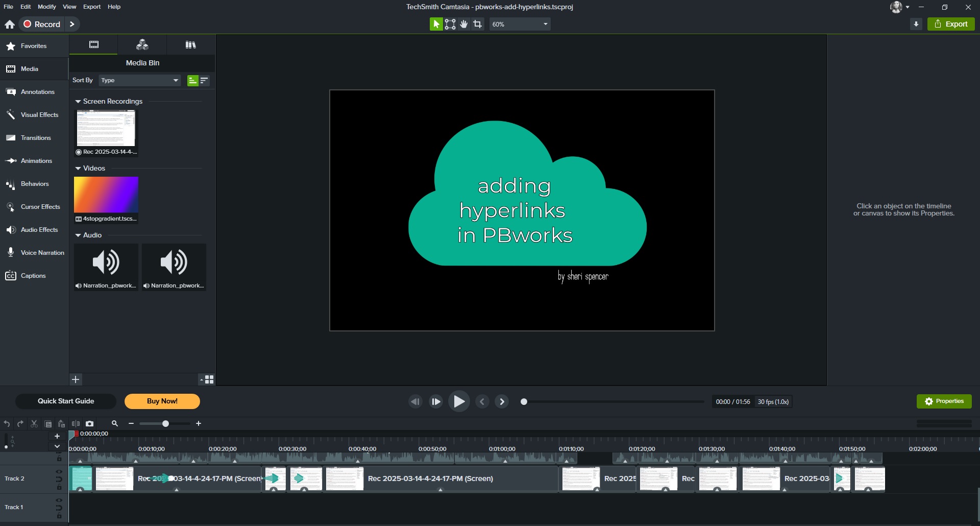Viewport: 980px width, 526px height.
Task: Open the Sort By Type dropdown
Action: coord(139,80)
